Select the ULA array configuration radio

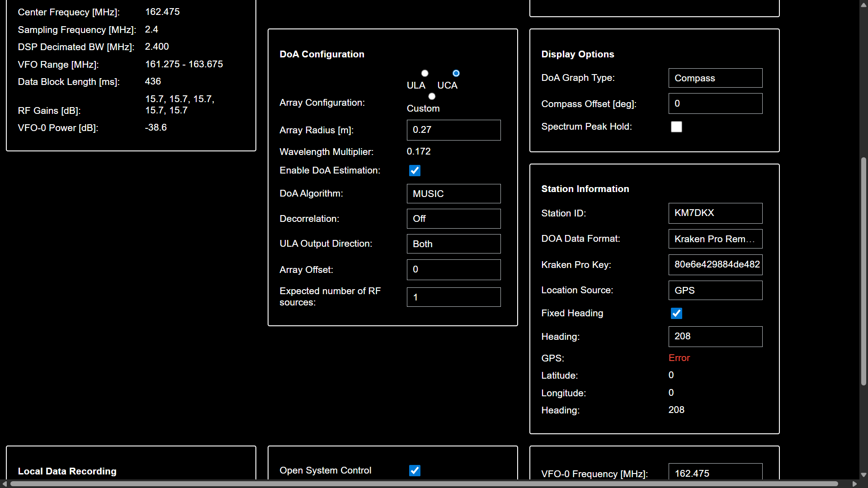425,73
